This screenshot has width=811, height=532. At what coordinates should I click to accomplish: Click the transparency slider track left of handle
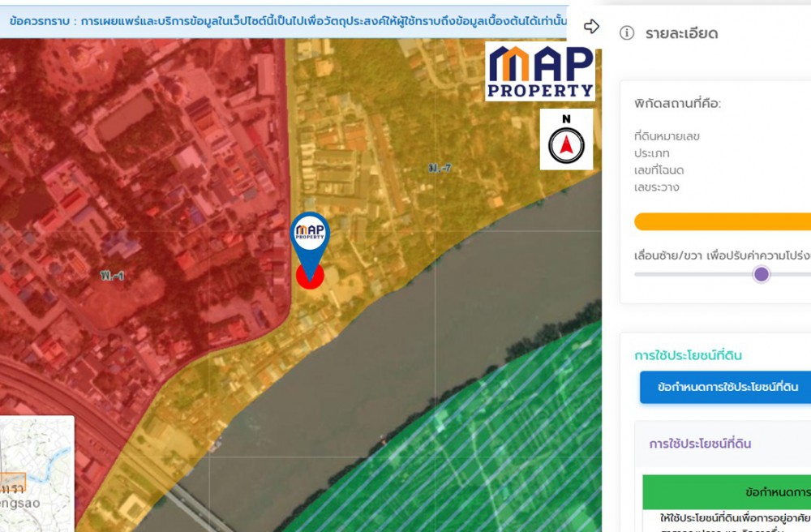coord(693,274)
